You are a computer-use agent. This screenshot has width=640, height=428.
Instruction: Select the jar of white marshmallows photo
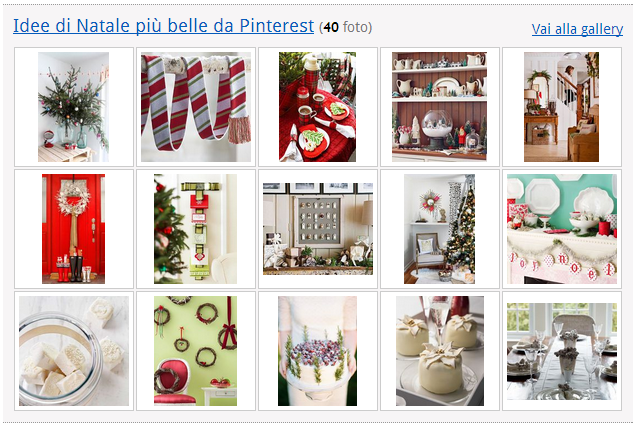[74, 351]
